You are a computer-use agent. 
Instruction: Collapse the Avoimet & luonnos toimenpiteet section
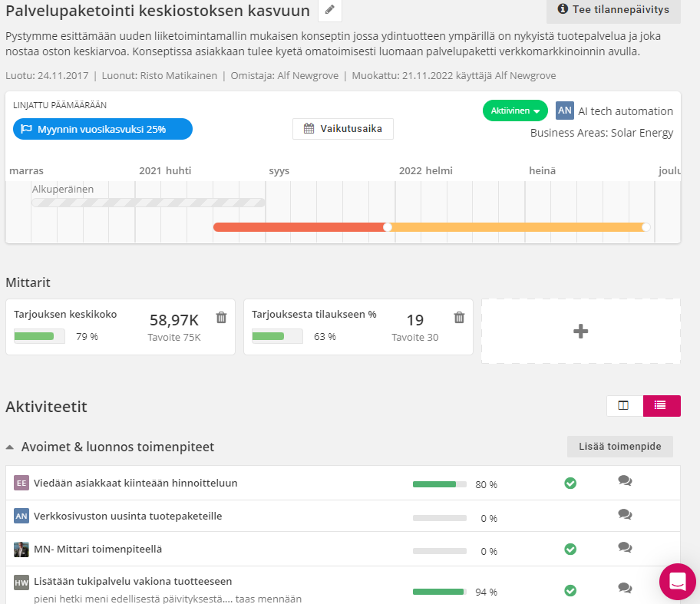[x=10, y=447]
